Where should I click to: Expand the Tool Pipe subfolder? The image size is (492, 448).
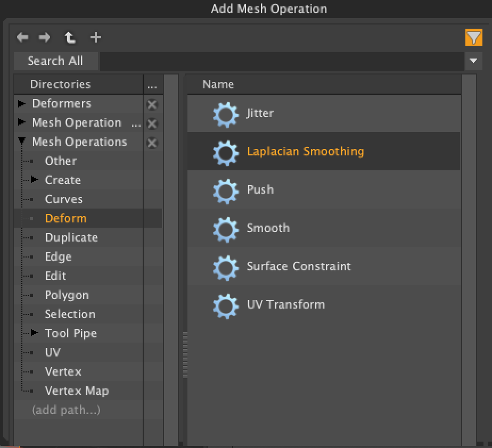tap(35, 333)
